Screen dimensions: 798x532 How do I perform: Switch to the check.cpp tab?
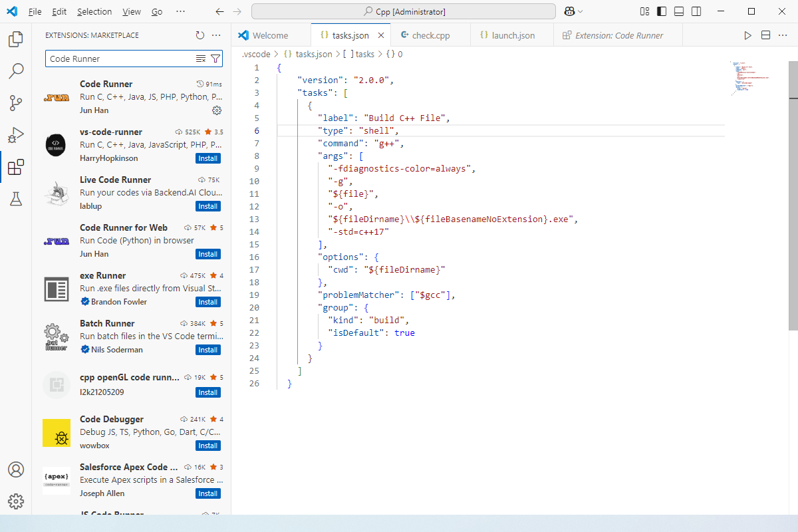tap(430, 35)
